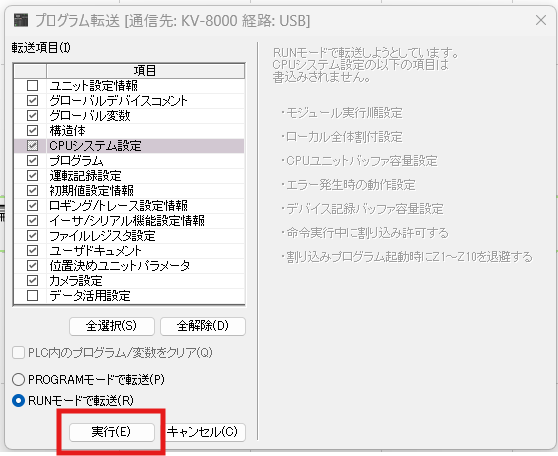Toggle the ファイルレジスタ設定 checkbox
This screenshot has height=456, width=558.
[32, 235]
